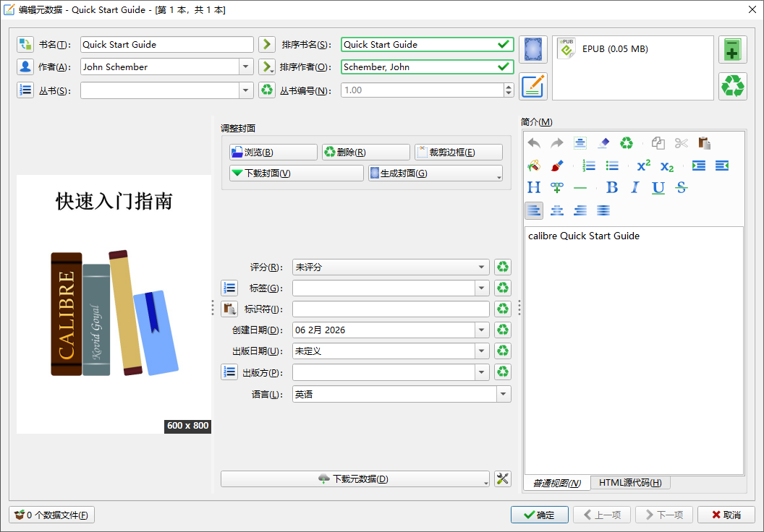Insert a link in the comments editor
Viewport: 764px width, 532px height.
[556, 188]
